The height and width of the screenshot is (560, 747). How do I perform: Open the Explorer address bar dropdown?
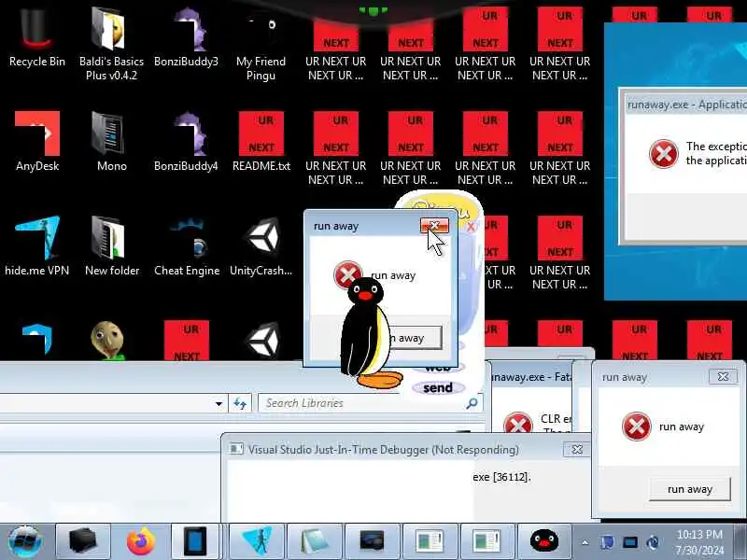point(218,404)
